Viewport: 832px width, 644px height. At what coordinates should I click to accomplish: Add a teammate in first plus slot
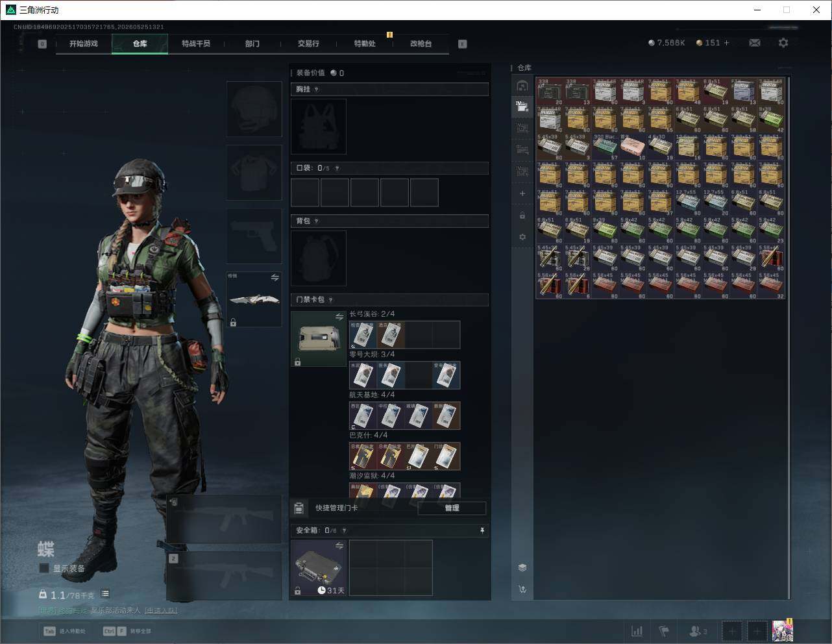coord(731,631)
